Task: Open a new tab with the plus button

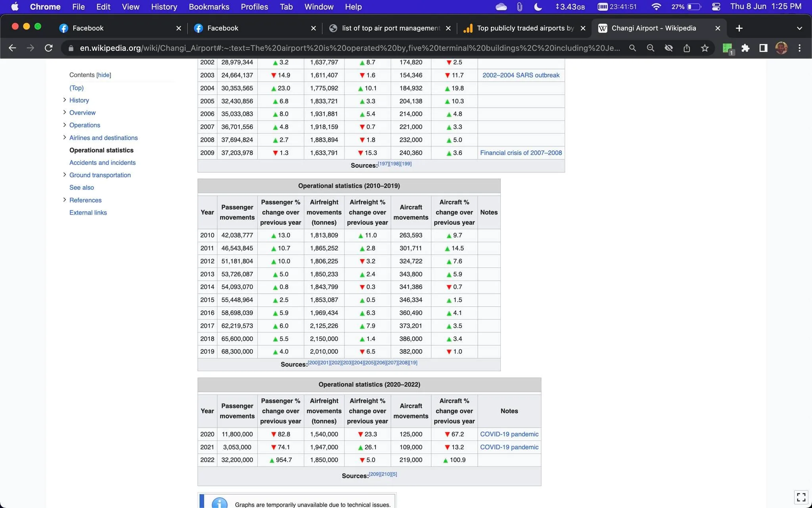Action: 739,28
